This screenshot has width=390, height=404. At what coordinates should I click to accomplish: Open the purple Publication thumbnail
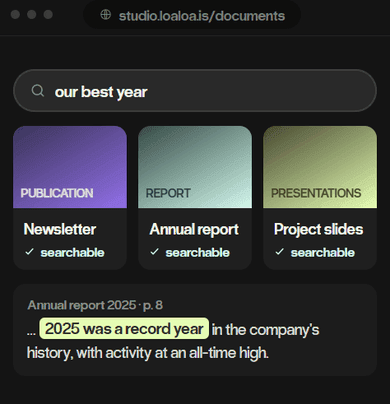pyautogui.click(x=70, y=167)
